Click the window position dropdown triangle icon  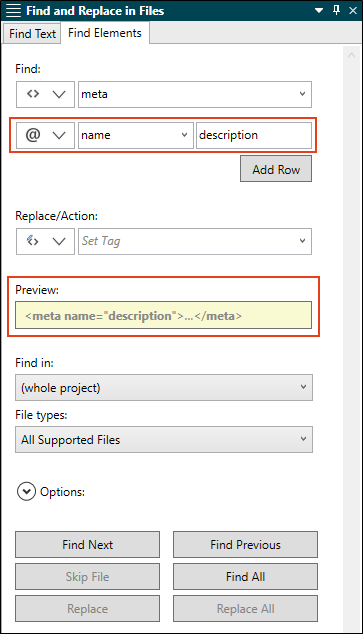tap(319, 11)
